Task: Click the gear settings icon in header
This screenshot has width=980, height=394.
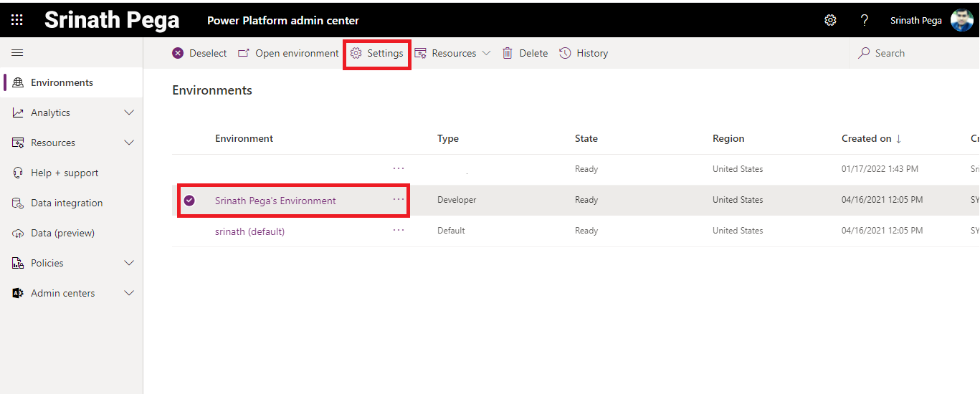Action: 830,20
